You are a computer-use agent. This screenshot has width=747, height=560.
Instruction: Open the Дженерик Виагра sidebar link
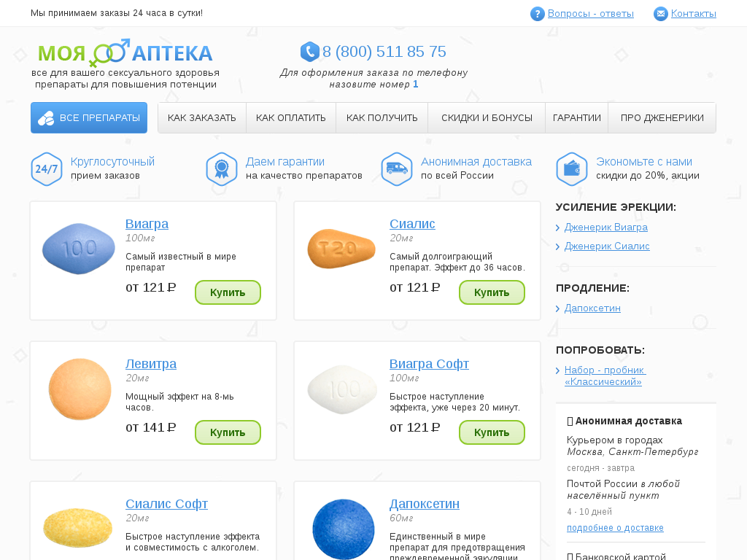(x=606, y=227)
